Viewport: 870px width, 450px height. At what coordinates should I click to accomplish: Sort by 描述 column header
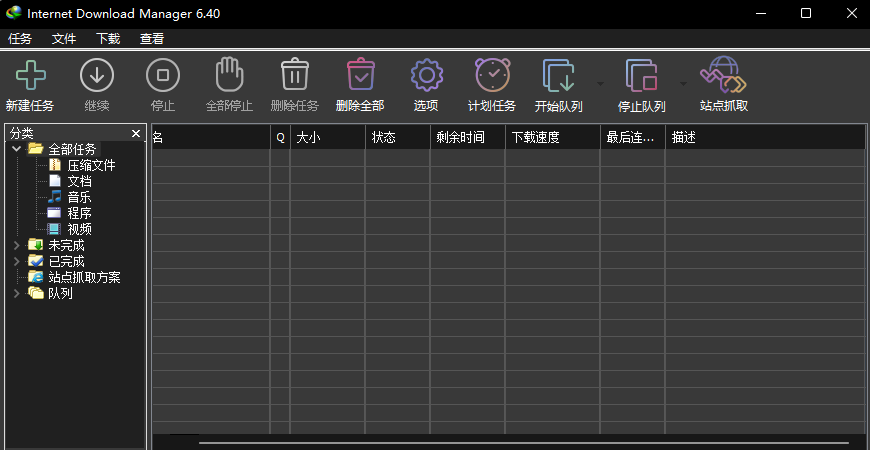(766, 138)
